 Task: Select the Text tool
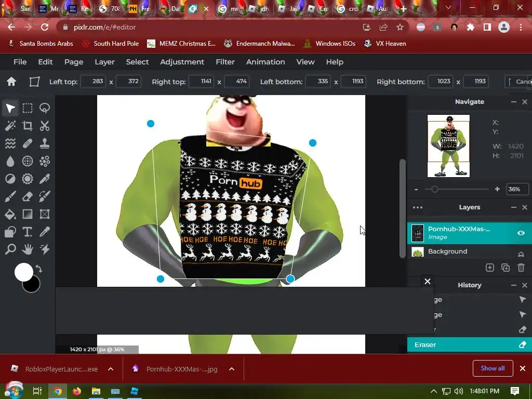coord(28,232)
